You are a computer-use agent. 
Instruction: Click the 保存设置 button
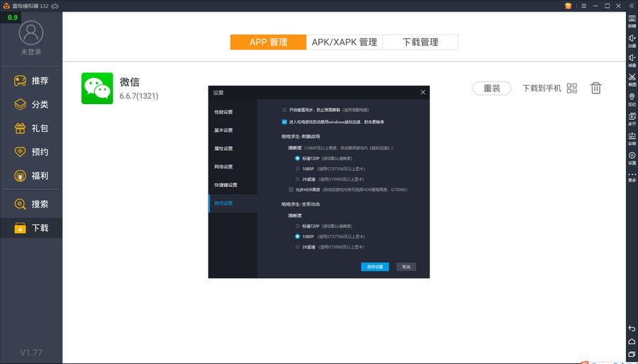(x=375, y=267)
